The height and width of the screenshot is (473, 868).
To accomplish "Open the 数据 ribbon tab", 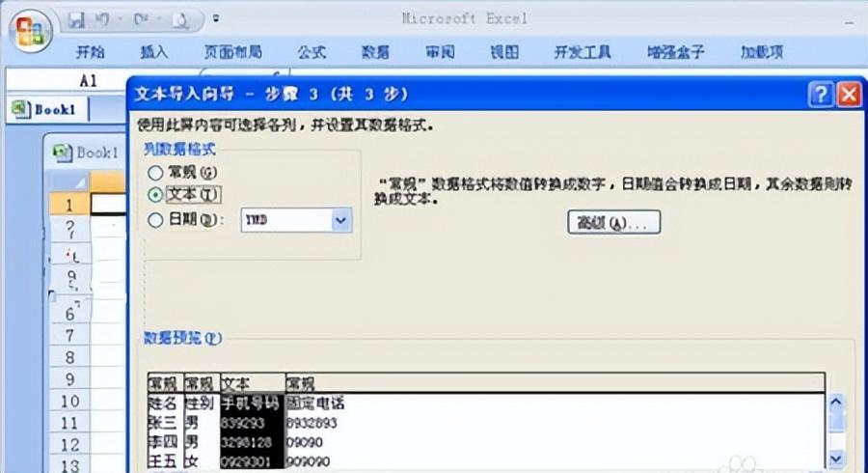I will pos(375,52).
